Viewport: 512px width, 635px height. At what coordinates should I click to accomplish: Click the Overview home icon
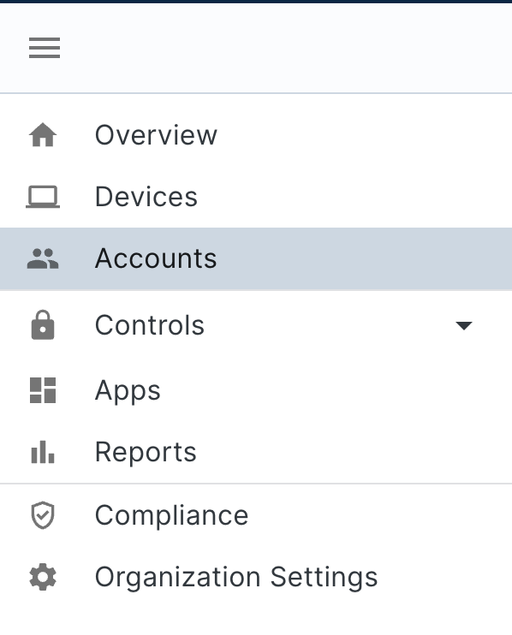[43, 134]
